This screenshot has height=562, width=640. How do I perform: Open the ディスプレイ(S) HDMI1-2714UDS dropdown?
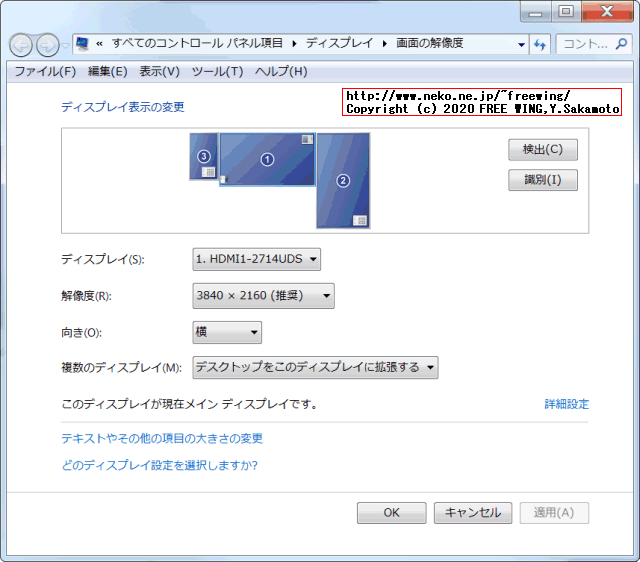click(256, 259)
